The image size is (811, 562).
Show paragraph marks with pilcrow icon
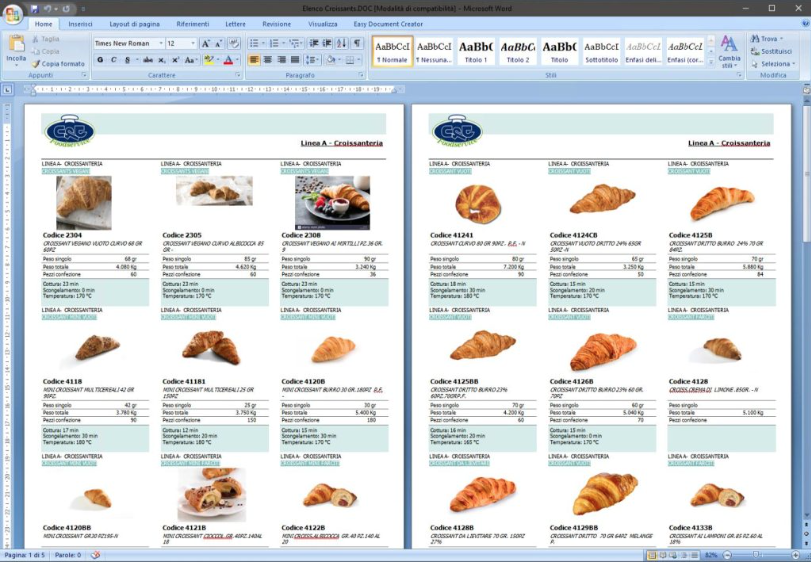[357, 43]
